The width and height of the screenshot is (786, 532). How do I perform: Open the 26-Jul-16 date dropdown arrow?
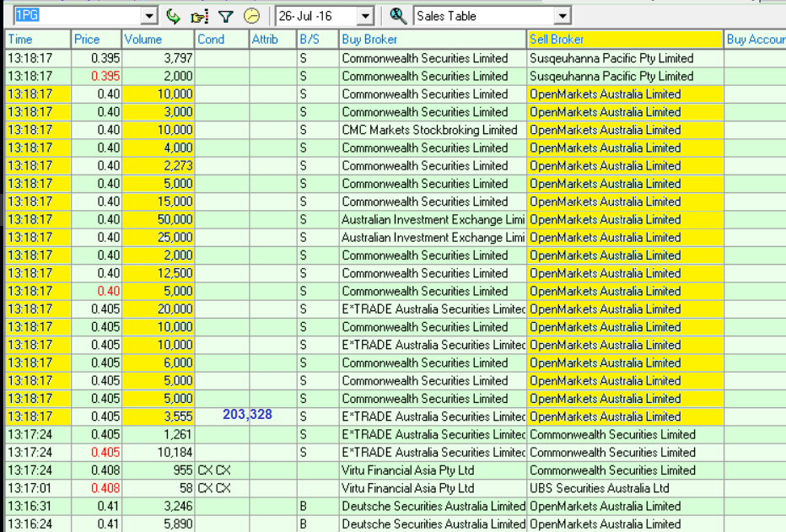click(x=365, y=16)
